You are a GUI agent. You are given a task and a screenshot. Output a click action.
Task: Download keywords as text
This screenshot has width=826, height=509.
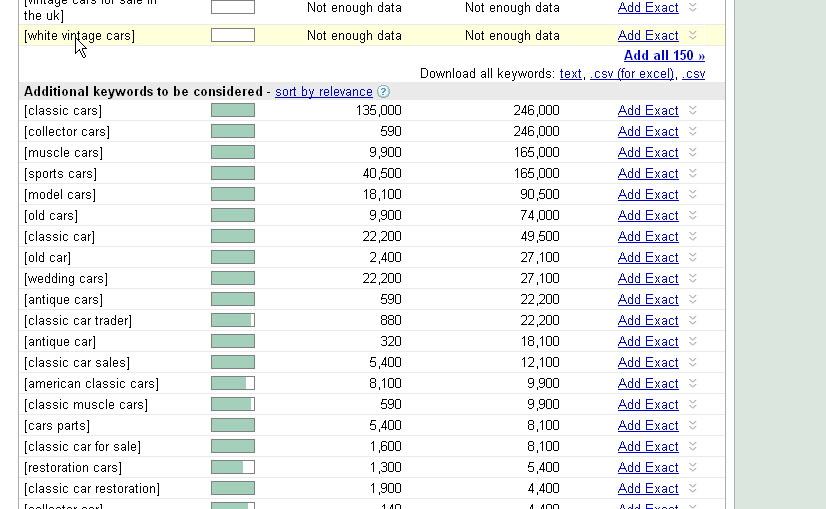coord(570,73)
